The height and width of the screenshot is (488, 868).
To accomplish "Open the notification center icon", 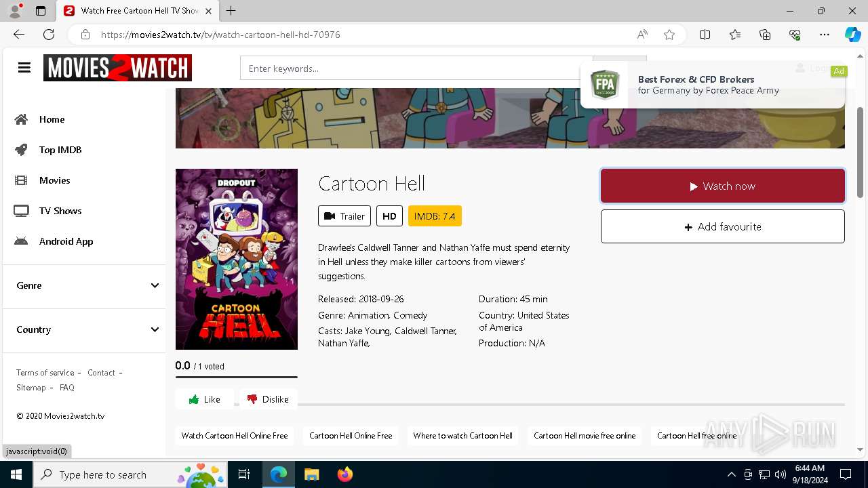I will 846,474.
